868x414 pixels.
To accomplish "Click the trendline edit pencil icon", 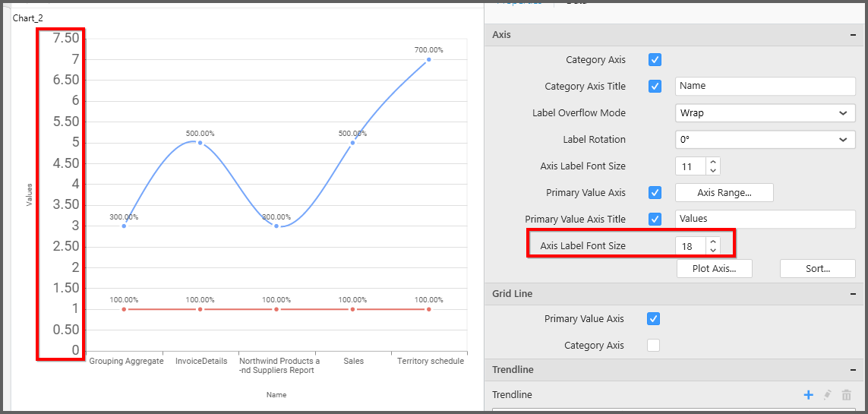I will (828, 395).
